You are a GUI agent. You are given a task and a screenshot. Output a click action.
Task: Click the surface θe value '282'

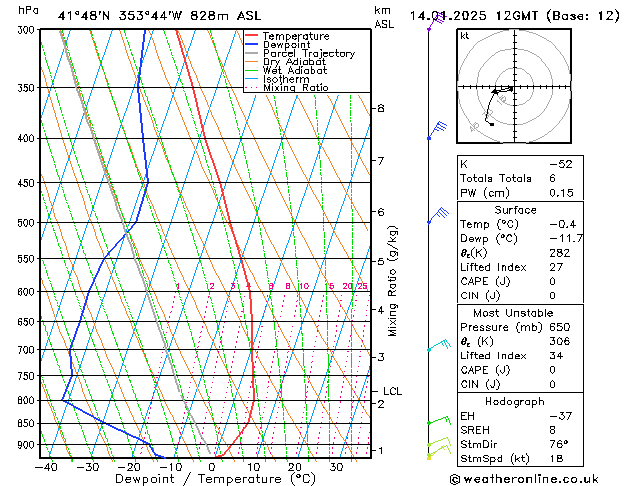560,253
